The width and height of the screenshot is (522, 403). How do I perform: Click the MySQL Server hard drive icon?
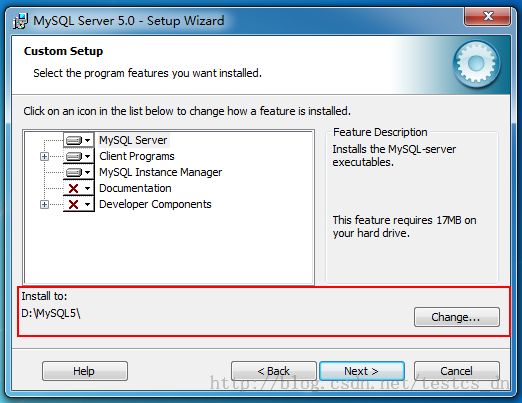pos(74,140)
